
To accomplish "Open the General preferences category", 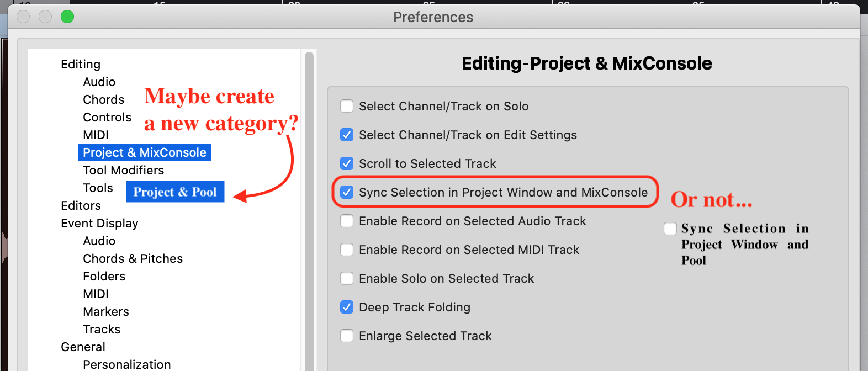I will click(x=83, y=347).
